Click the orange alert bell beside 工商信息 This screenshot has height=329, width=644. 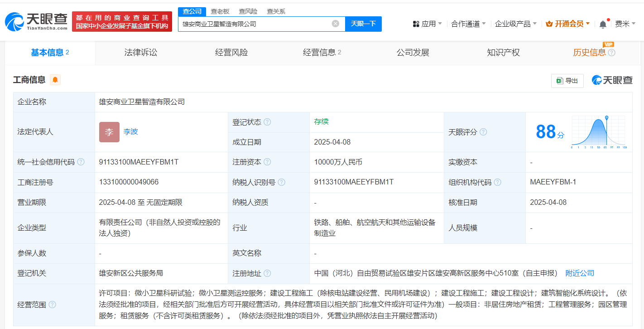click(55, 80)
